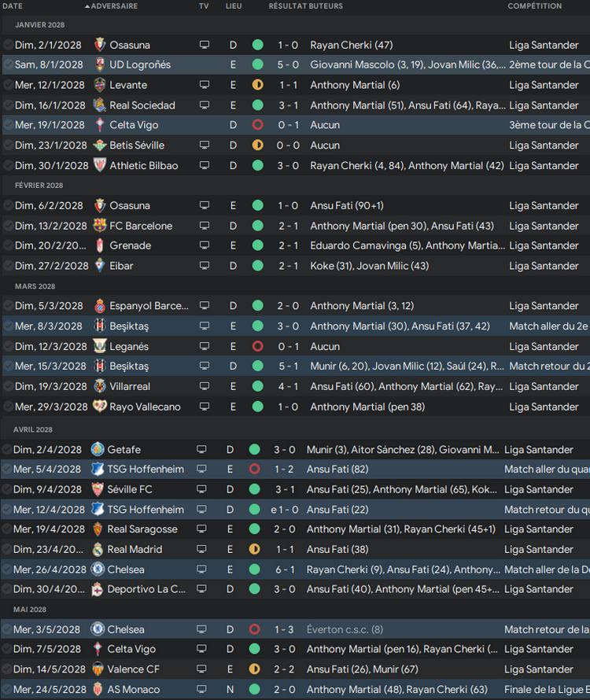590x700 pixels.
Task: Sort matches by the DATE column header
Action: [13, 6]
